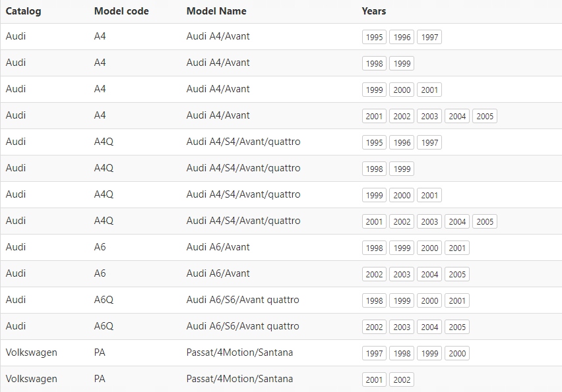Choose 1996 for the Audi A4/S4/Avant/quattro model
The image size is (562, 392).
402,143
